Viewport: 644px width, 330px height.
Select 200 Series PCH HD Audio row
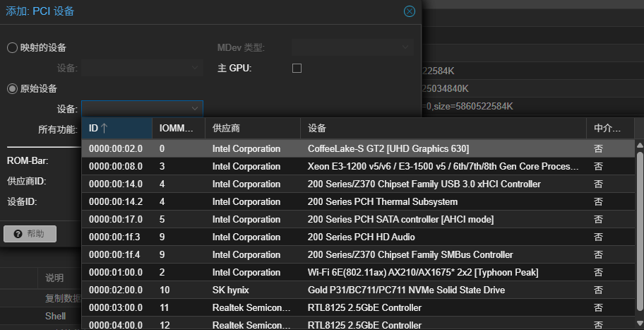[361, 237]
